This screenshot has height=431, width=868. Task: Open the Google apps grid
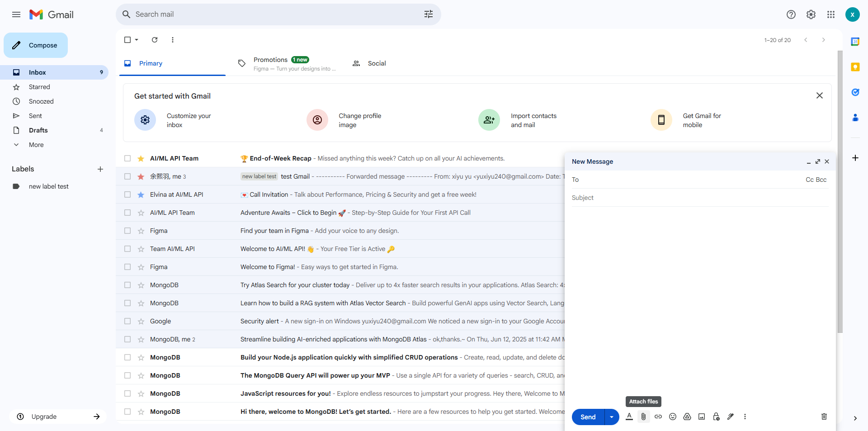831,14
